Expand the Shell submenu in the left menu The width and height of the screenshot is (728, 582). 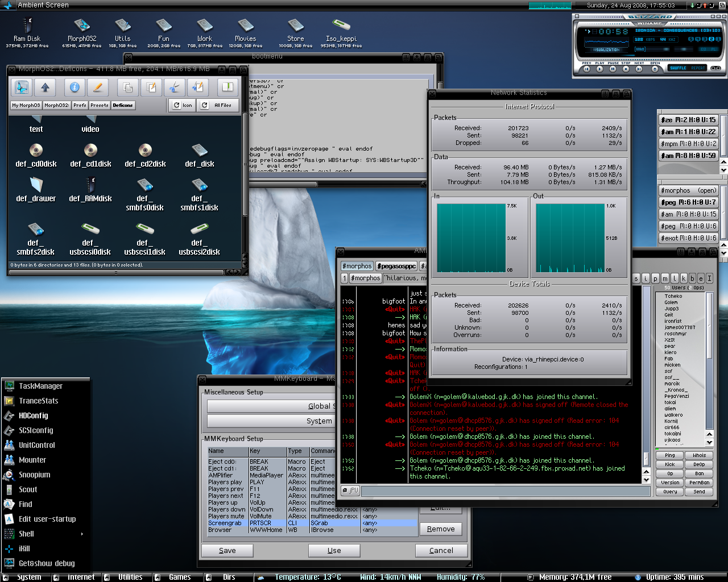[26, 534]
